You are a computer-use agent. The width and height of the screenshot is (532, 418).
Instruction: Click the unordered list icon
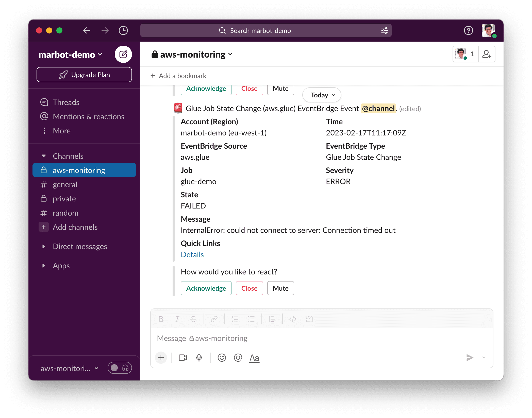click(x=251, y=319)
